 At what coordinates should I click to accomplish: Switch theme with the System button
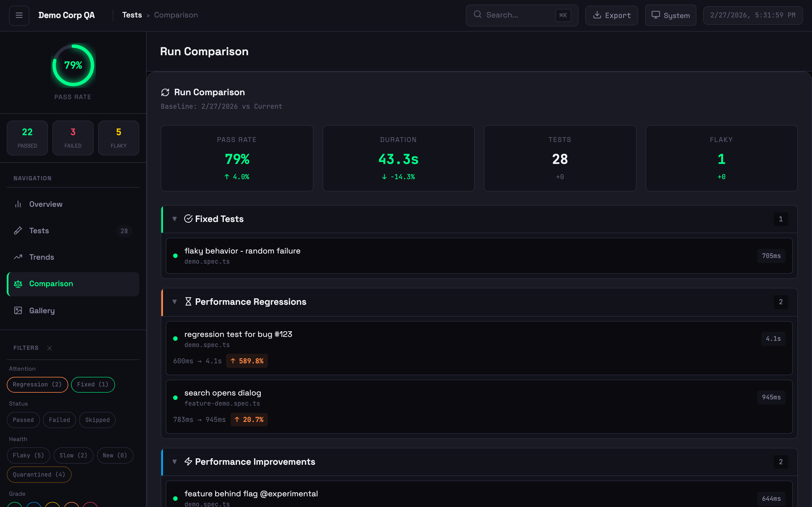click(x=670, y=15)
